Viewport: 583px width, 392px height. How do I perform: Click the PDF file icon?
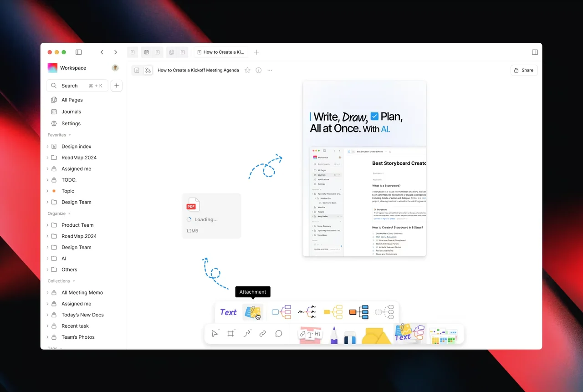tap(193, 204)
